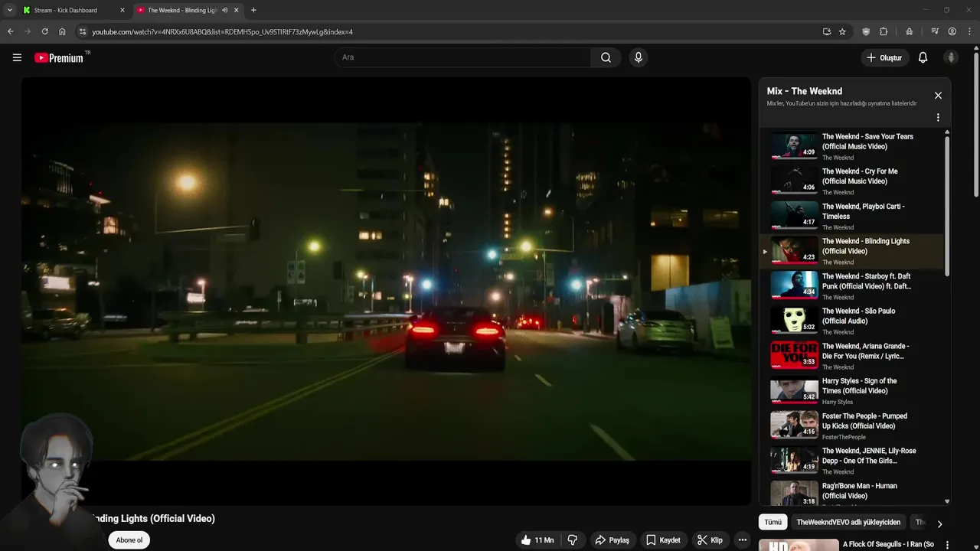980x551 pixels.
Task: Open options for A Flock Of Seagulls video
Action: coord(947,545)
